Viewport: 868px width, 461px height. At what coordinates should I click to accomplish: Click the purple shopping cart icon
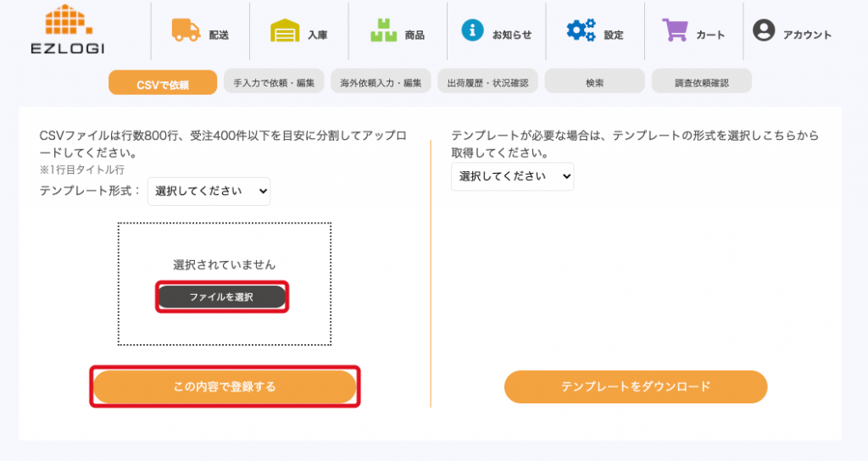tap(676, 31)
